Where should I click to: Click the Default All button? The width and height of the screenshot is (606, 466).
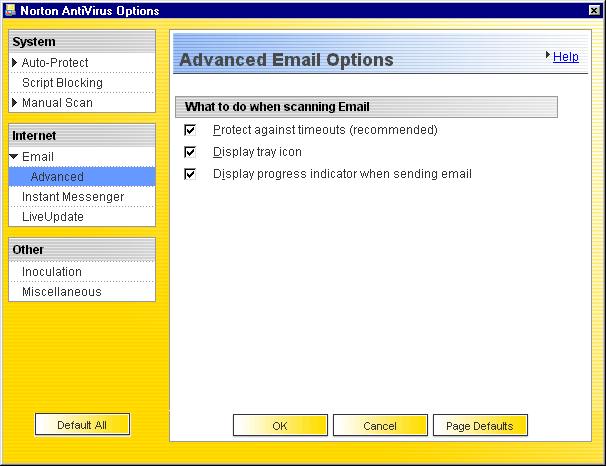point(82,425)
